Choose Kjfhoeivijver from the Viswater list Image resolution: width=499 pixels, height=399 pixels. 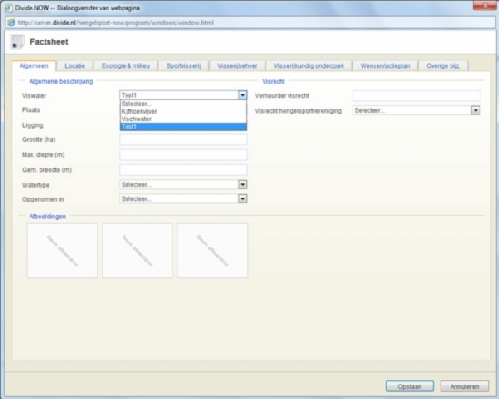tap(183, 111)
